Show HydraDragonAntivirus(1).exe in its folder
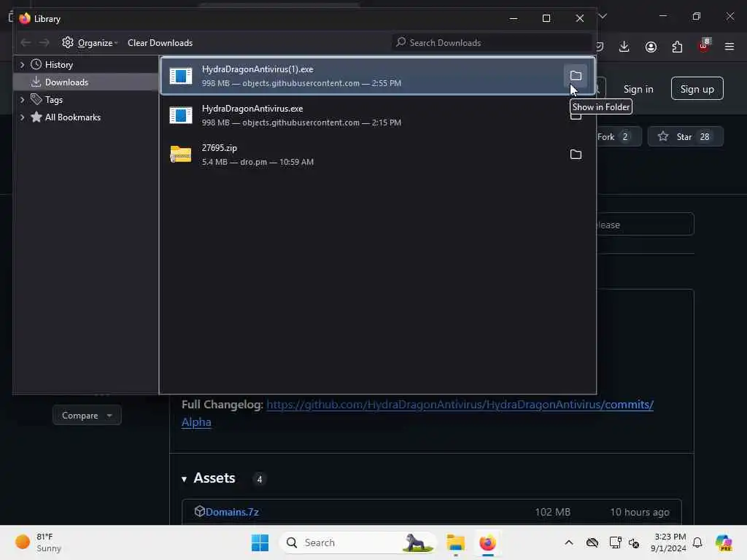Viewport: 747px width, 560px height. click(x=576, y=76)
